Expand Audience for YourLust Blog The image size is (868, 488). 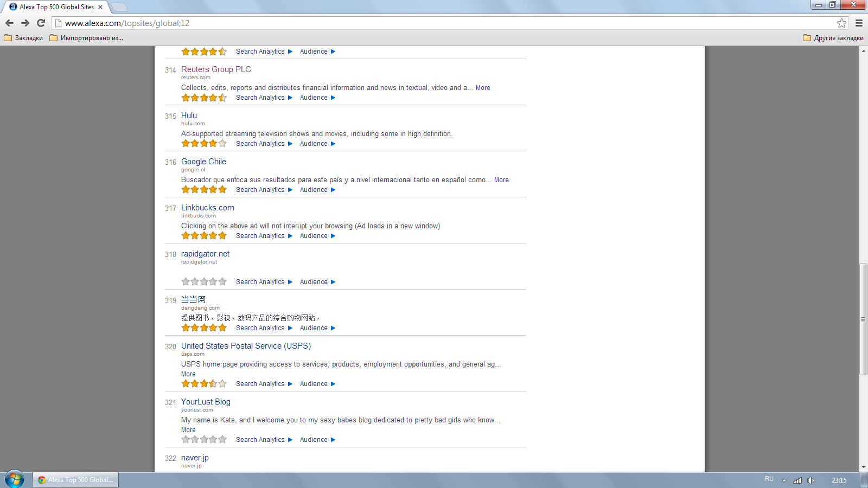(x=318, y=440)
